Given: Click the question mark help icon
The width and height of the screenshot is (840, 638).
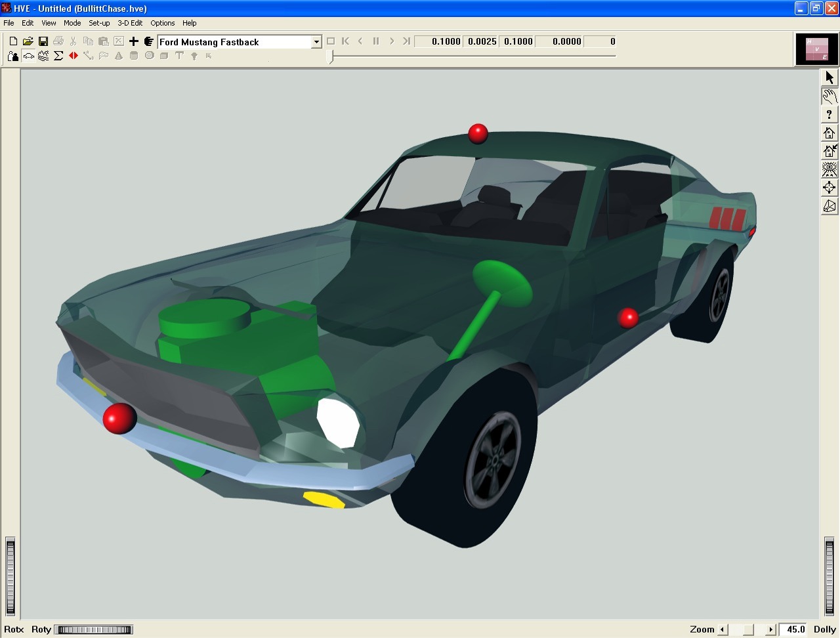Looking at the screenshot, I should [829, 114].
